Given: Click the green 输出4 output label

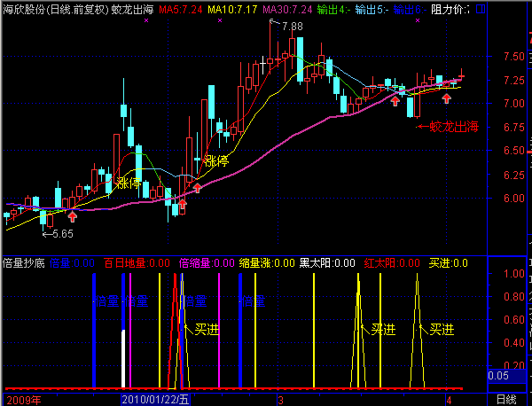Looking at the screenshot, I should pyautogui.click(x=333, y=9).
